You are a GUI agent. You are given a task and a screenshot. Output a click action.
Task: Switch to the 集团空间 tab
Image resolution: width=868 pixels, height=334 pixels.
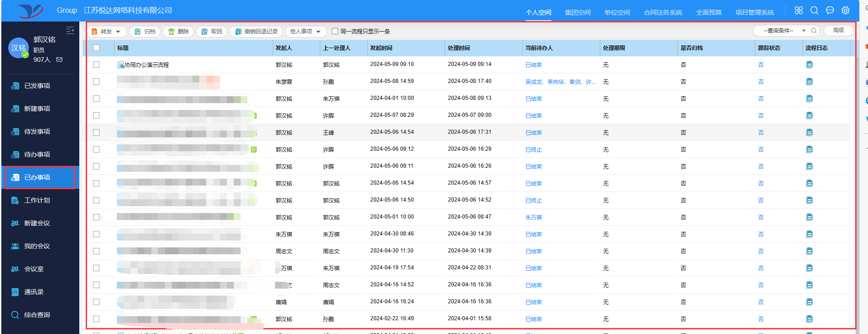point(577,12)
